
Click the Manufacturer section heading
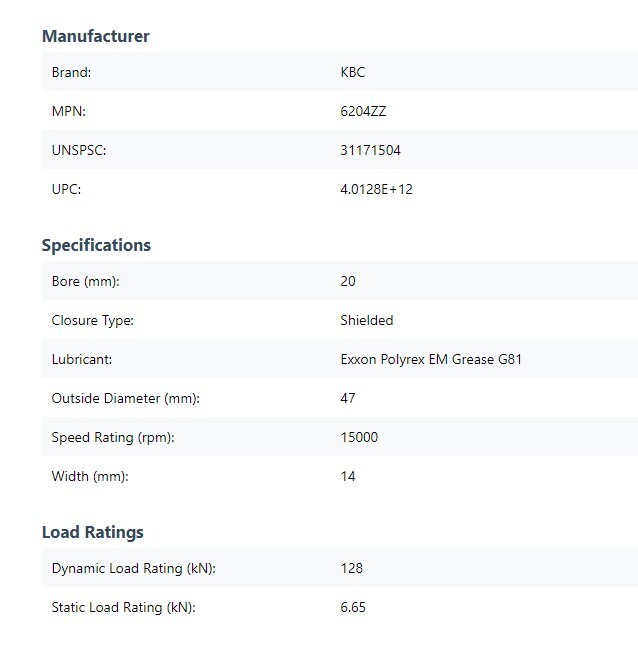(x=96, y=36)
